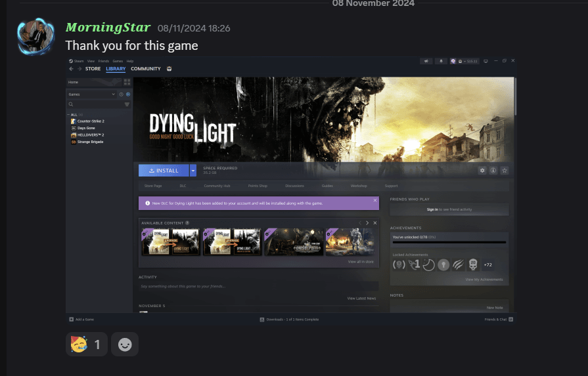Open the Guides link
This screenshot has width=588, height=376.
tap(327, 186)
